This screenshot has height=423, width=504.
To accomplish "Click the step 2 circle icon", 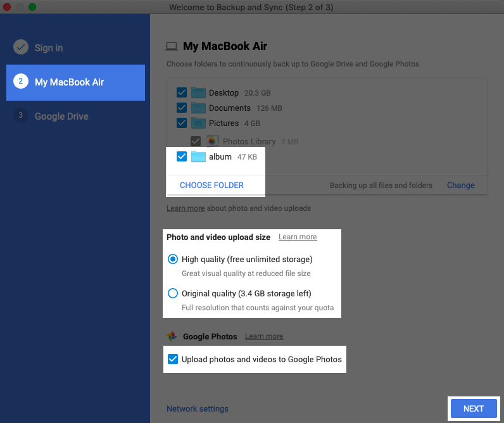I will (21, 81).
